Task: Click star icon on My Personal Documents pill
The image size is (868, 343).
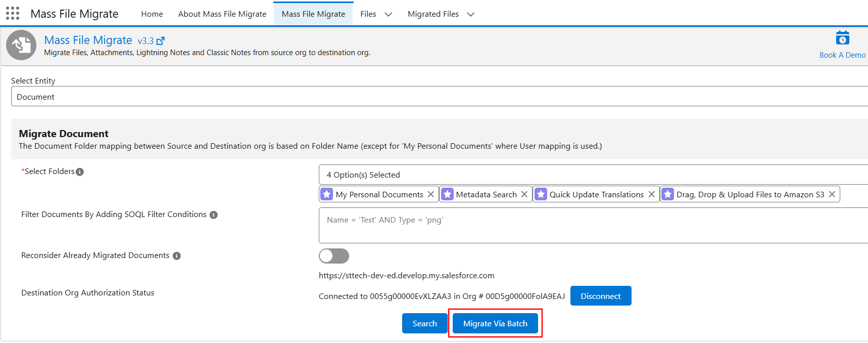Action: click(327, 194)
